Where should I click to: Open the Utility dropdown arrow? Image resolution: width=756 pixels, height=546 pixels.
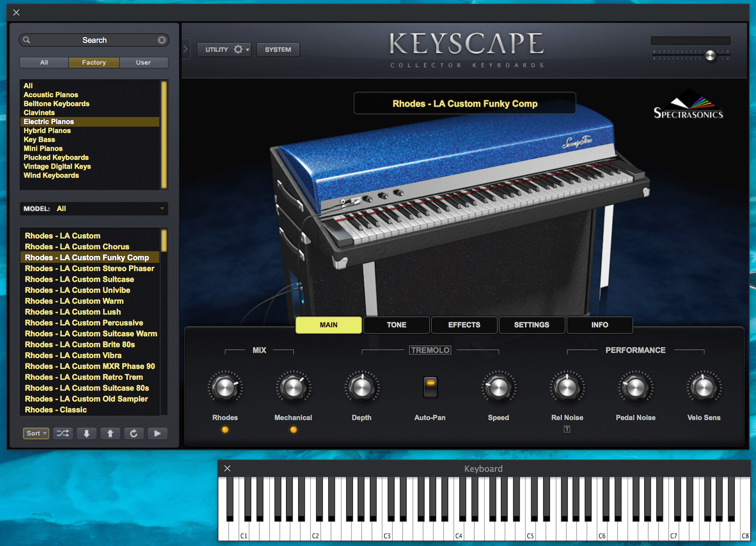click(x=248, y=50)
